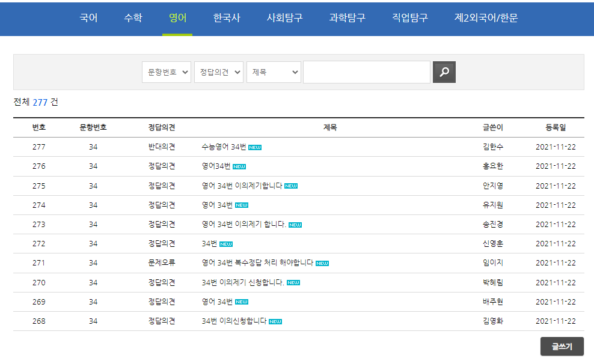Open post 영어 34번 이의제기 합니다.
Viewport: 594px width, 364px height.
point(243,225)
